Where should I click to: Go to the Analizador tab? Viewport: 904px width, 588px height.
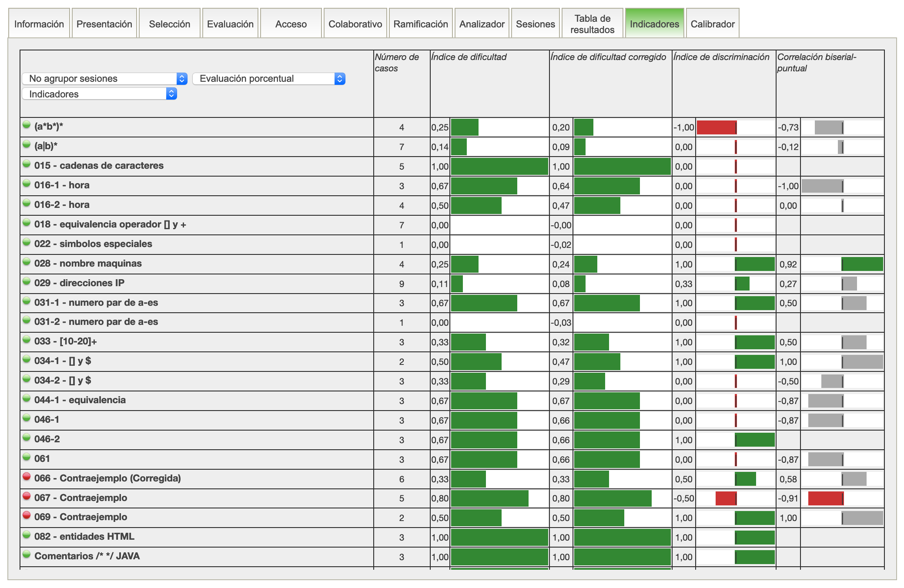[482, 24]
